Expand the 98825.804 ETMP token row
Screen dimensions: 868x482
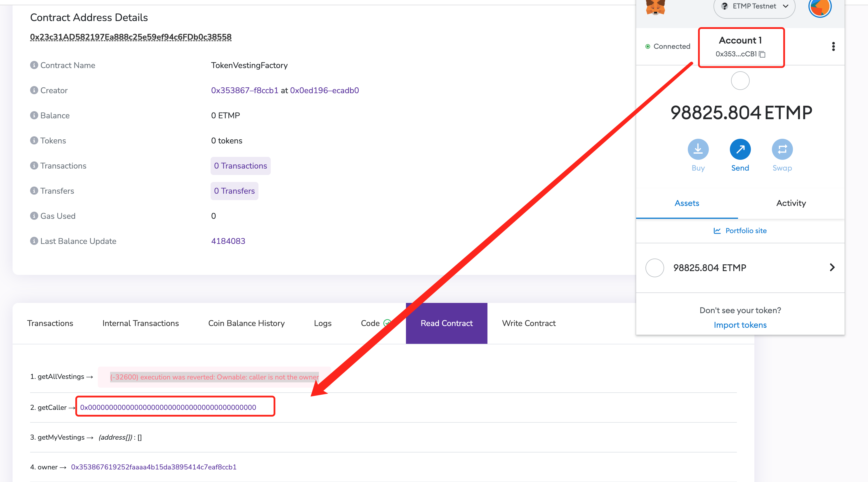[x=833, y=267]
